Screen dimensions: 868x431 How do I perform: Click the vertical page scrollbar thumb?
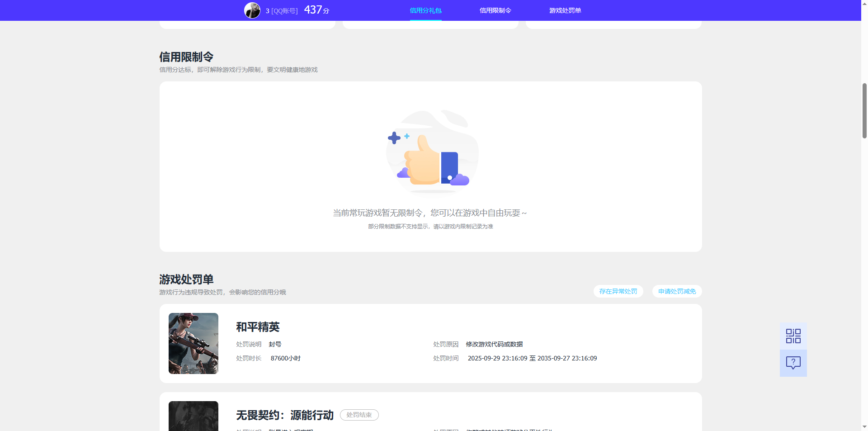tap(864, 110)
